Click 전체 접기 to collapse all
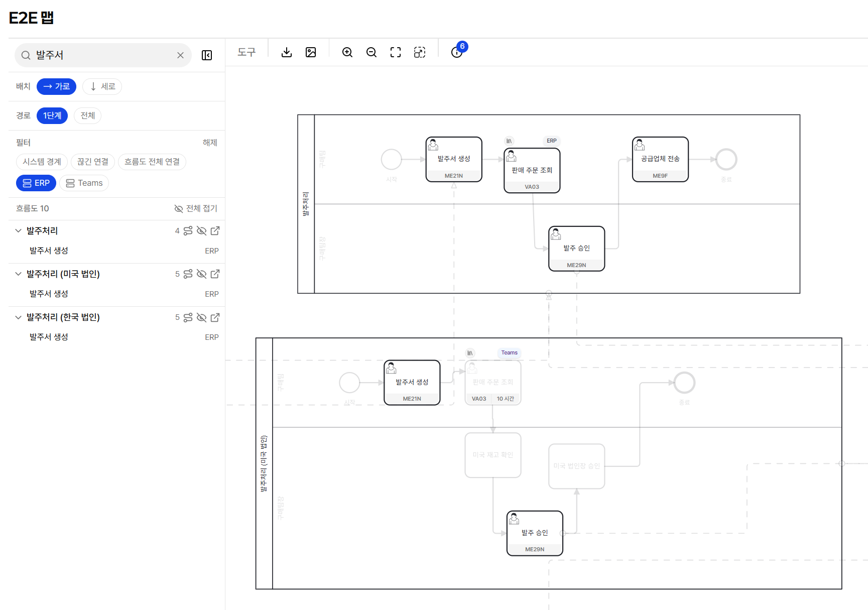The width and height of the screenshot is (868, 610). [196, 208]
